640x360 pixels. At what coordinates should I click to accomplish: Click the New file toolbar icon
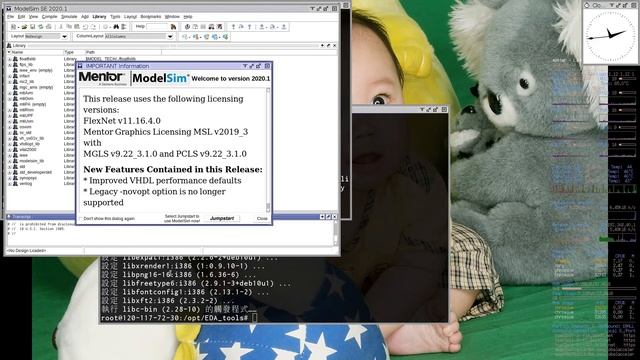13,27
